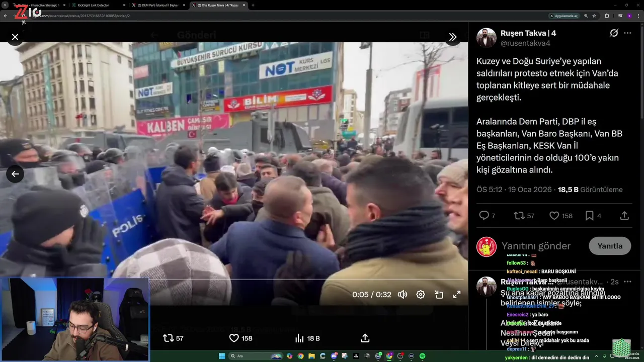Bookmark the post (4)

click(593, 216)
